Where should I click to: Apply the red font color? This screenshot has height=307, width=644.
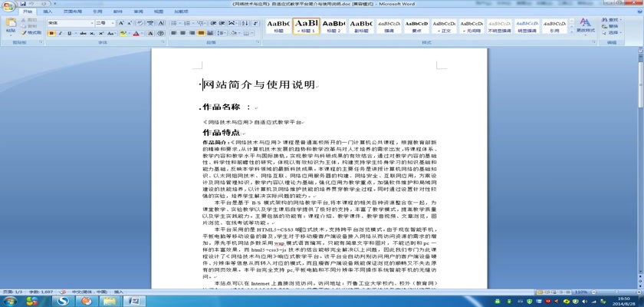136,33
